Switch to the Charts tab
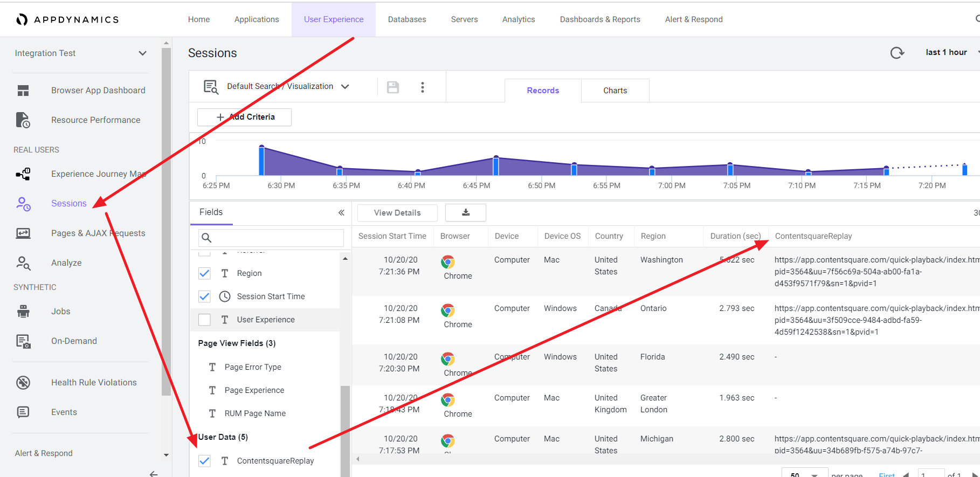The image size is (980, 477). point(615,91)
